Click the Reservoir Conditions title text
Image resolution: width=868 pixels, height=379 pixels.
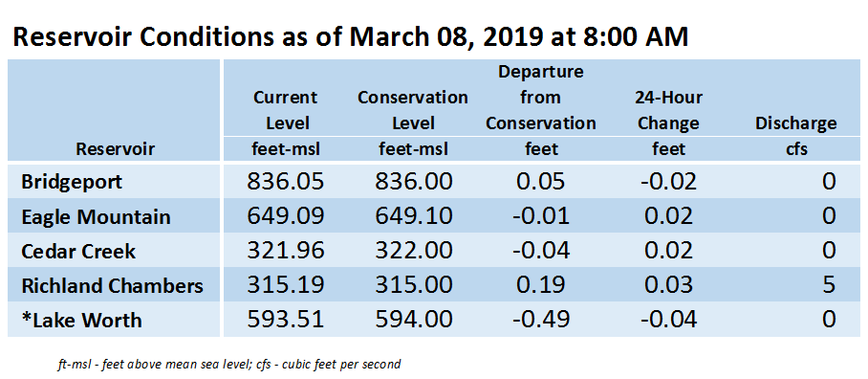[351, 37]
